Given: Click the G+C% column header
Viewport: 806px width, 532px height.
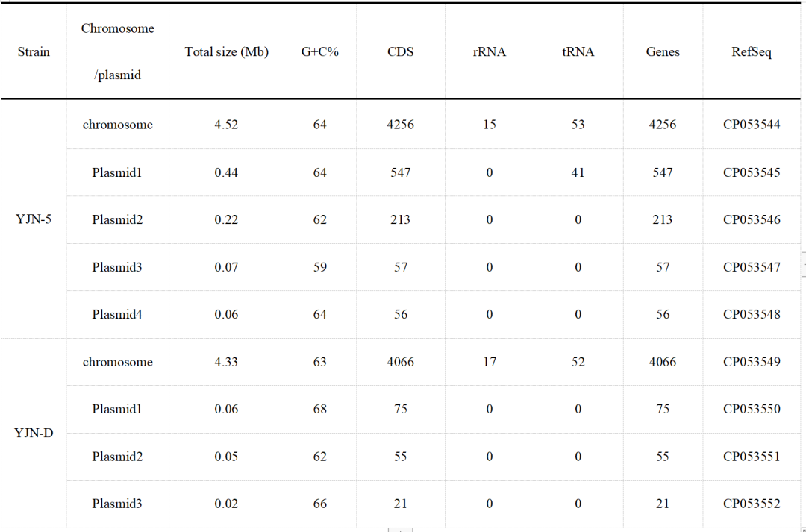Looking at the screenshot, I should 320,52.
